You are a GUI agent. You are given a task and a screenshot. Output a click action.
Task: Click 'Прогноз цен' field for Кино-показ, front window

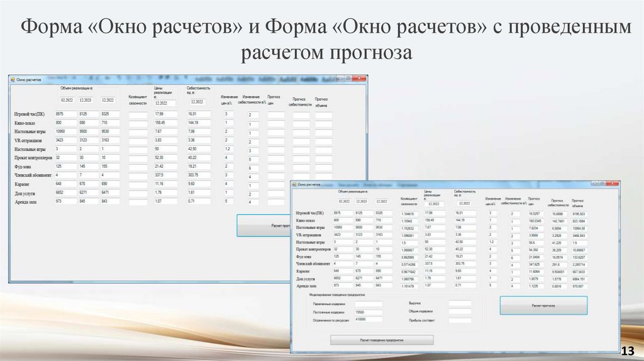(x=536, y=221)
